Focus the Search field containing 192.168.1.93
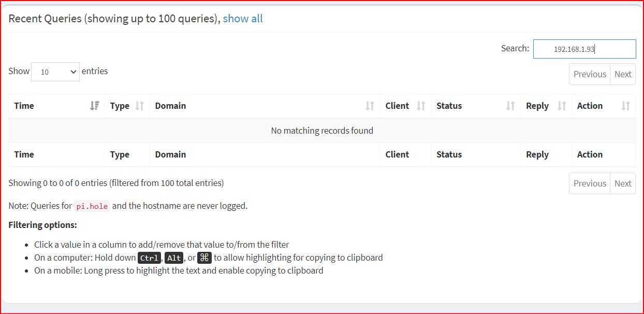Image resolution: width=644 pixels, height=314 pixels. point(584,49)
